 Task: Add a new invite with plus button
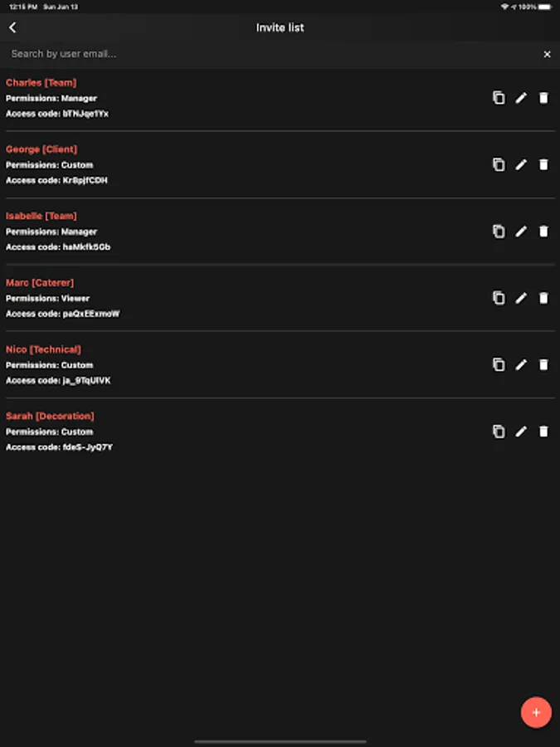coord(536,713)
